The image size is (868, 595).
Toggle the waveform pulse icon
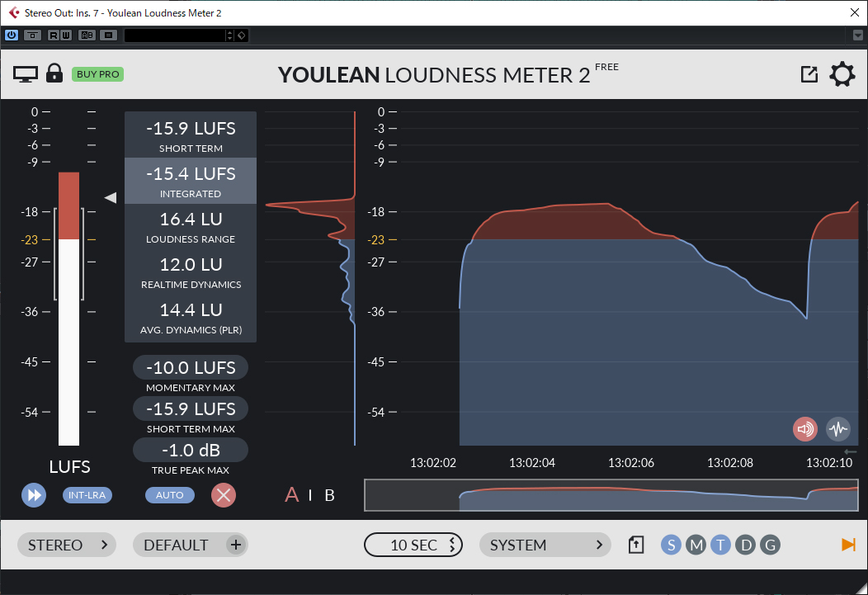coord(838,429)
